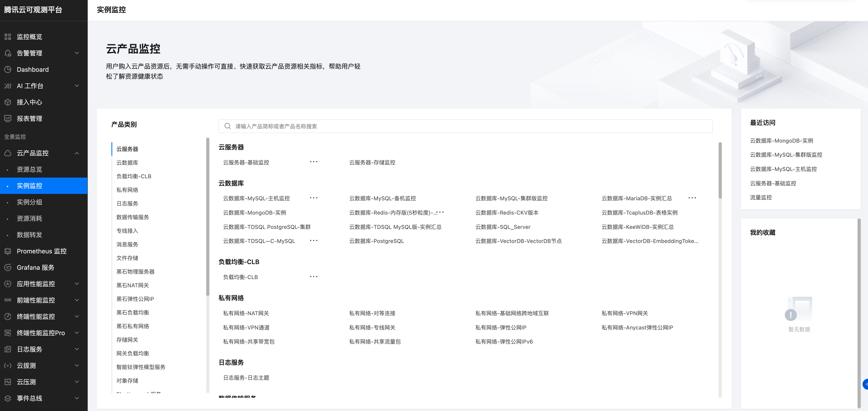The height and width of the screenshot is (411, 868).
Task: Open more options for 云数据库-MySQL-主机监控
Action: [x=314, y=198]
